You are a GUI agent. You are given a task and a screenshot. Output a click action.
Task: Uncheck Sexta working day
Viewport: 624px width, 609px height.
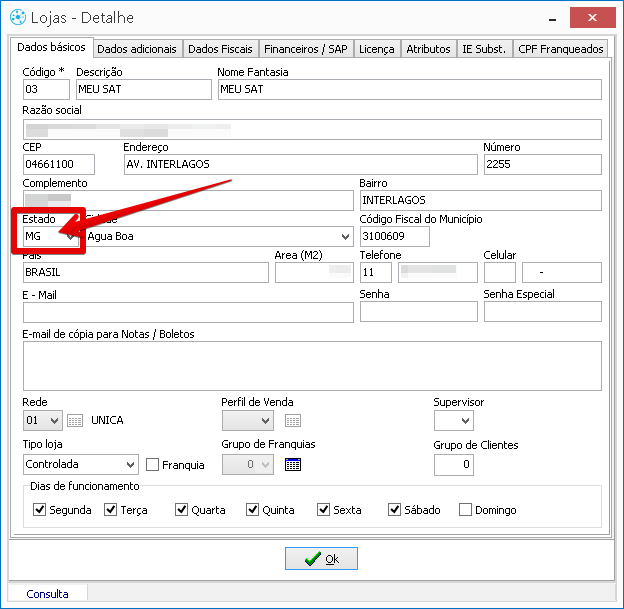[x=324, y=509]
